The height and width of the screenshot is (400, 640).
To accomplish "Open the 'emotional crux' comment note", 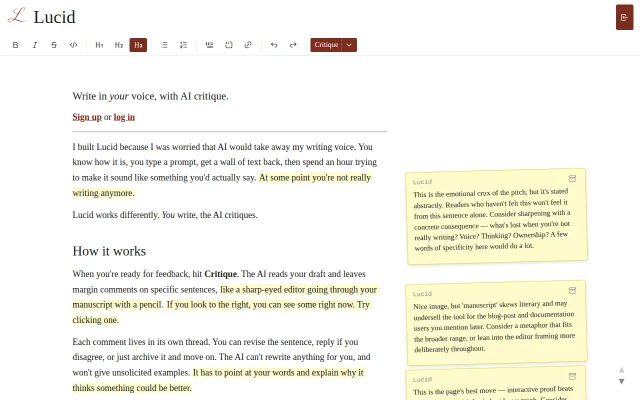I will [x=496, y=216].
